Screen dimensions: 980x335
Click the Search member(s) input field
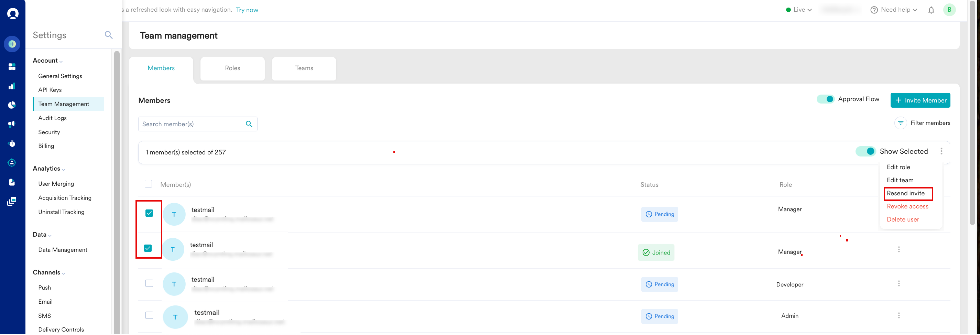[x=192, y=124]
